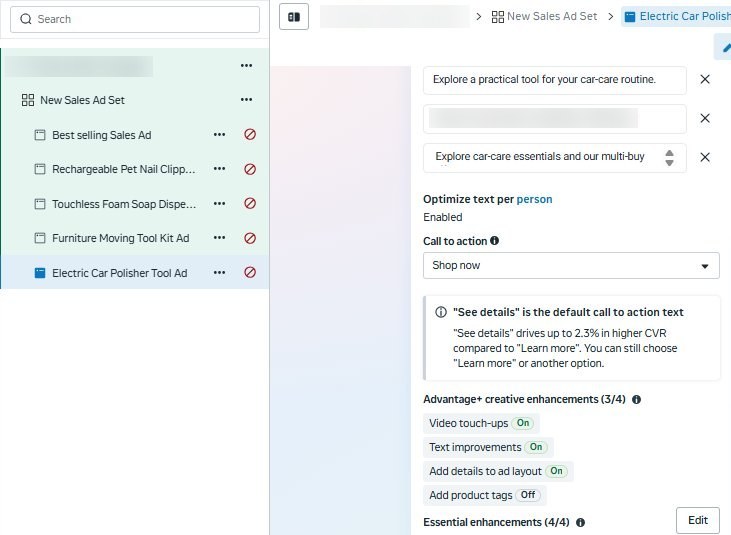Open the Shop now call to action dropdown
Viewport: 731px width, 535px height.
click(571, 266)
